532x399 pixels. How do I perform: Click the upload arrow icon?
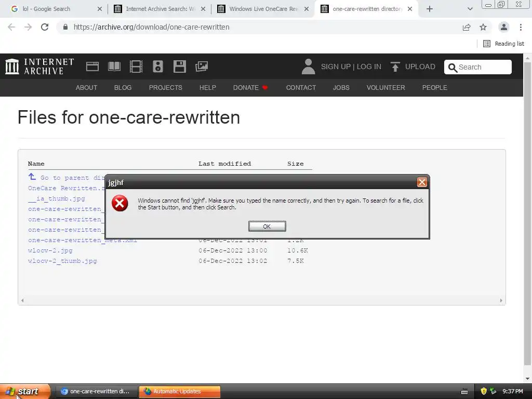395,67
